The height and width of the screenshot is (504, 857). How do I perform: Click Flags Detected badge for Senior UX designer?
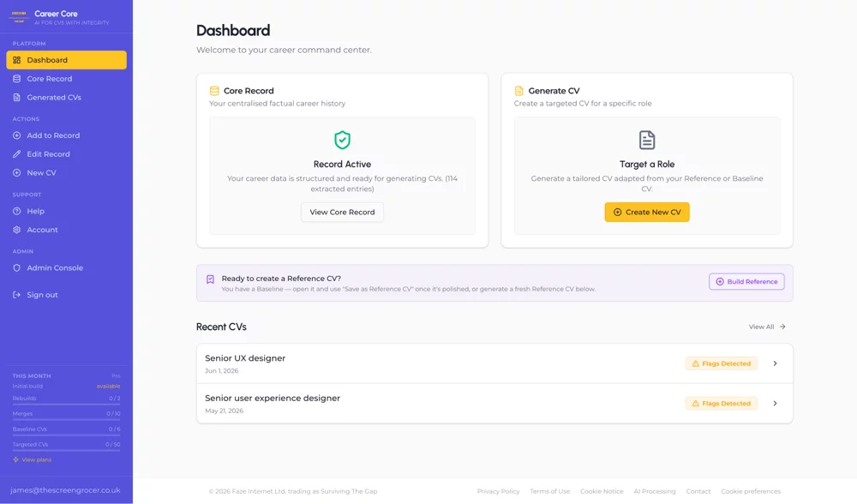tap(722, 363)
